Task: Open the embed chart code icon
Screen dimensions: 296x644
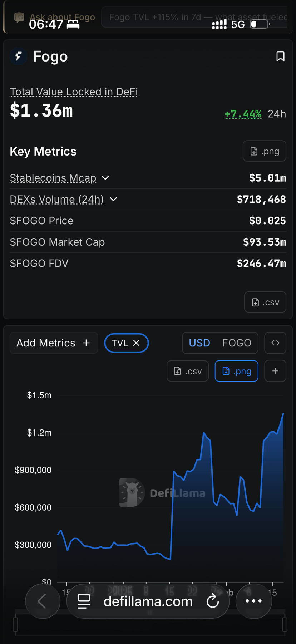Action: 275,343
